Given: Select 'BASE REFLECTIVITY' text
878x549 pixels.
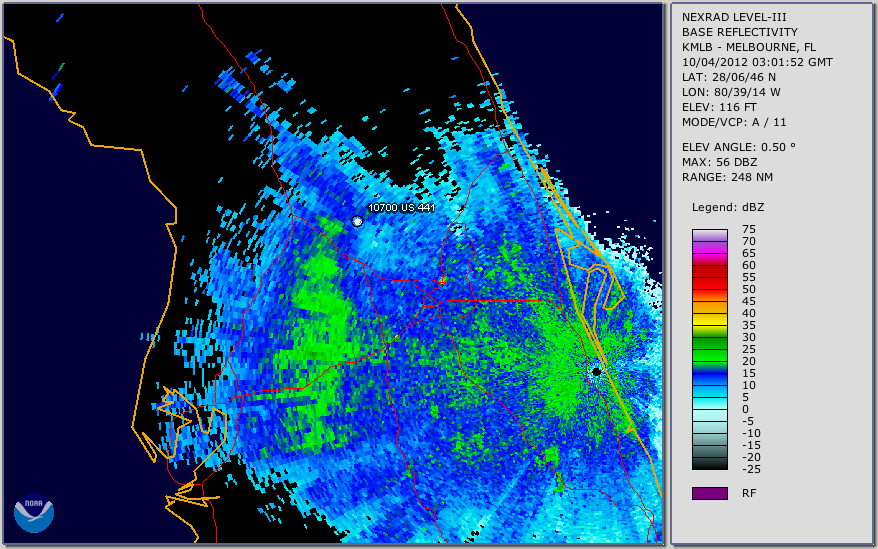Looking at the screenshot, I should click(740, 32).
